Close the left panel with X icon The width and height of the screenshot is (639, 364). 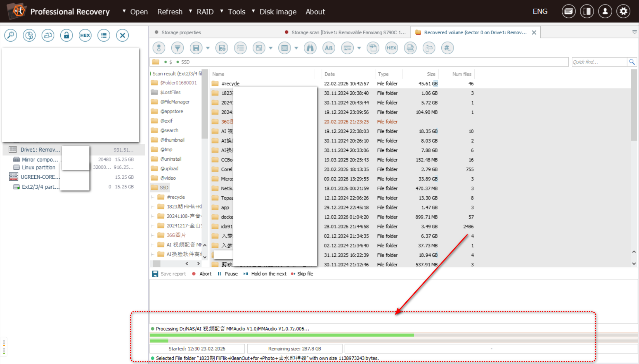[122, 35]
